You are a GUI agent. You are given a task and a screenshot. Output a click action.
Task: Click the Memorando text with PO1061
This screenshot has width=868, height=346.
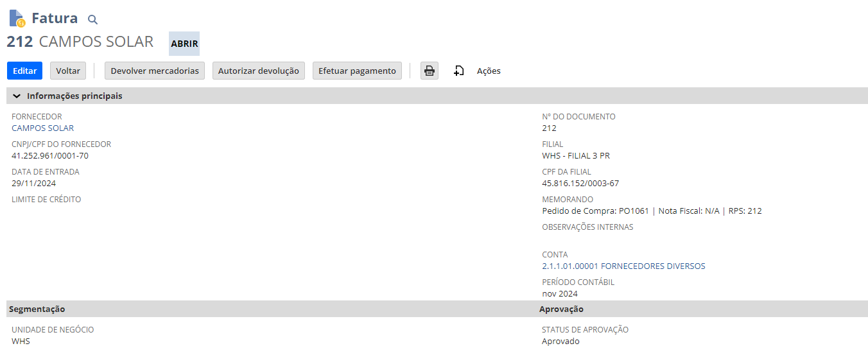point(651,211)
